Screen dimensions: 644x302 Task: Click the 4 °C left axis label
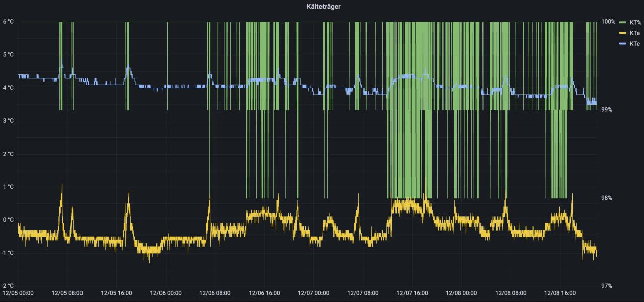coord(8,88)
